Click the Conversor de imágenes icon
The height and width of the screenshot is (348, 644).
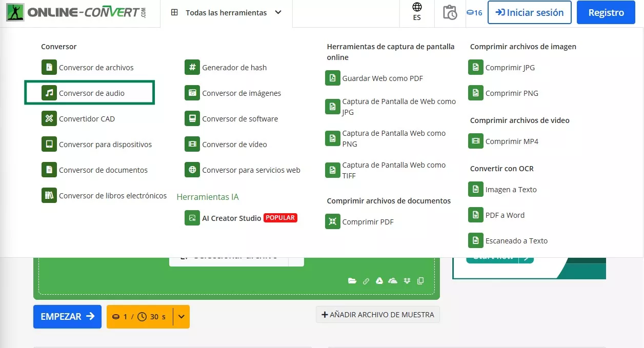192,93
